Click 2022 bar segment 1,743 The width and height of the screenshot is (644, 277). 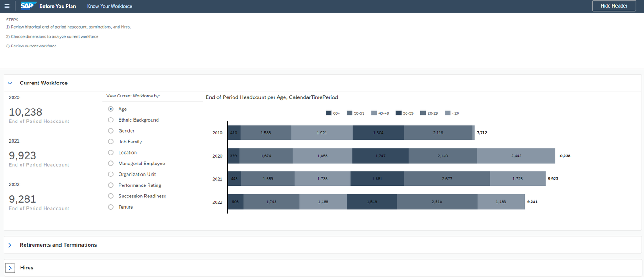[271, 202]
